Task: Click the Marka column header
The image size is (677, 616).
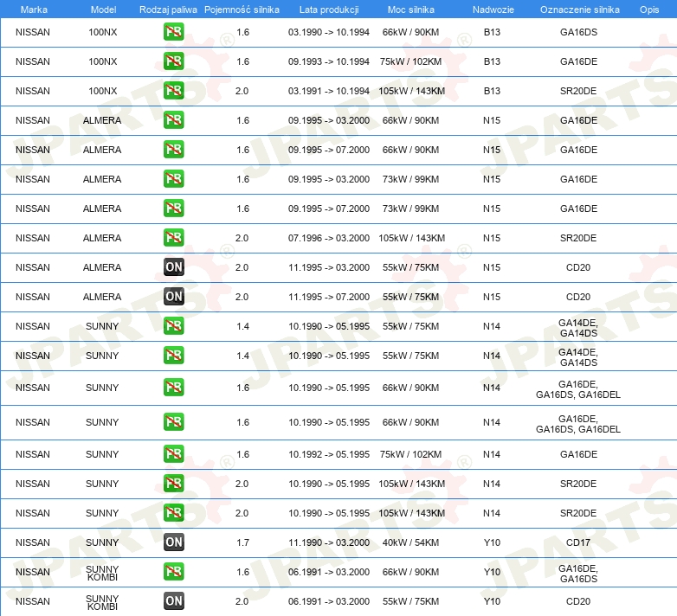Action: [x=34, y=10]
